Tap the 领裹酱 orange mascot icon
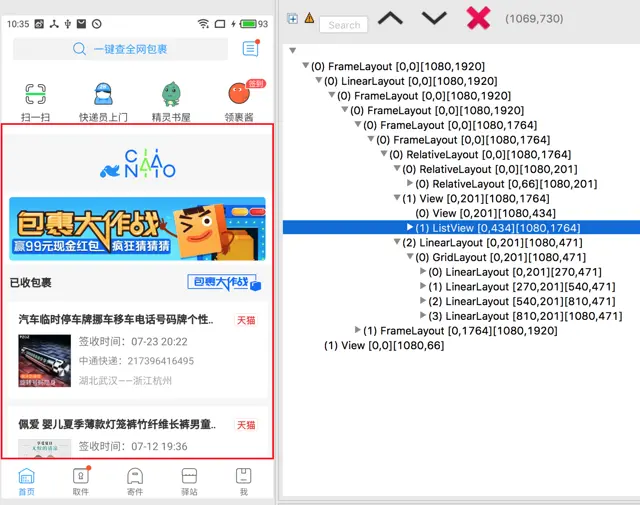 239,93
